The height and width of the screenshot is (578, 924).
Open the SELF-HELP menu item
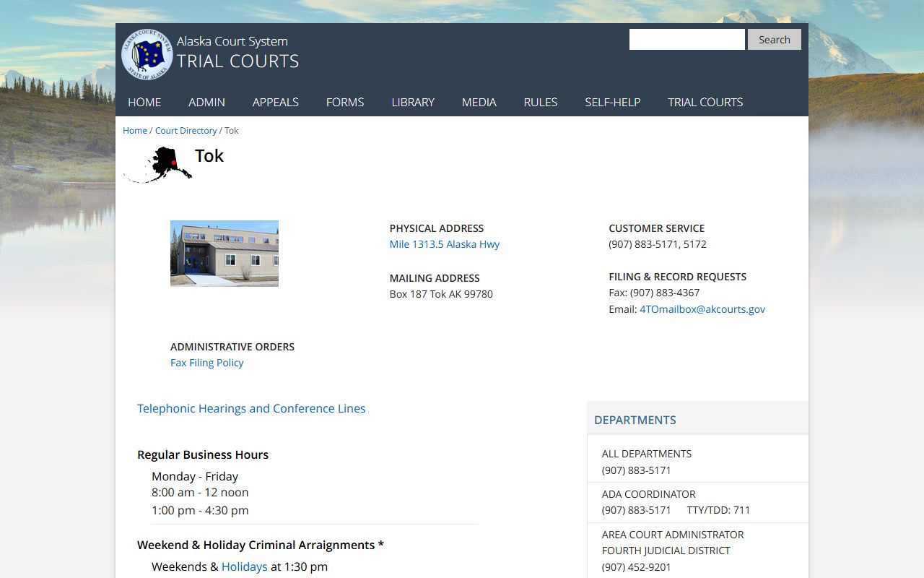pyautogui.click(x=613, y=102)
